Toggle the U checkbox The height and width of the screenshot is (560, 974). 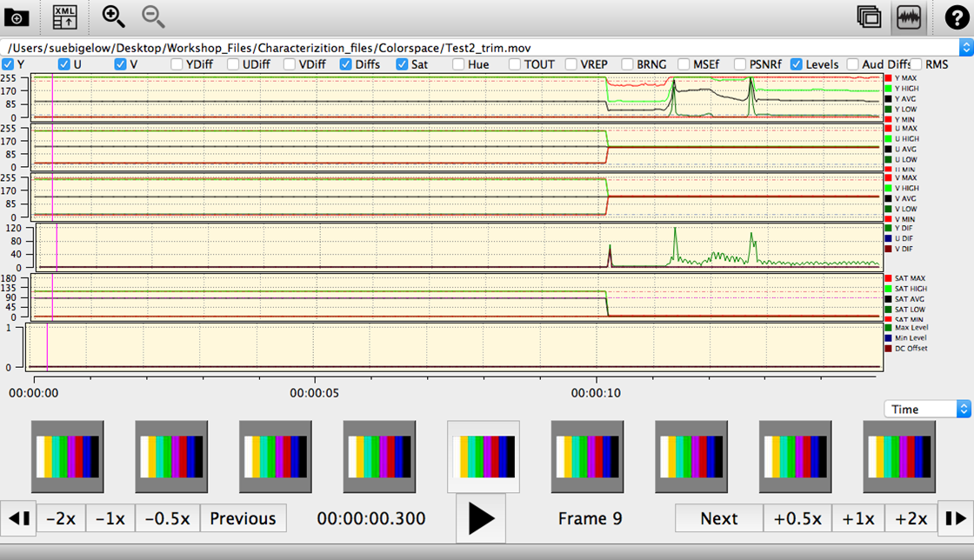click(64, 64)
